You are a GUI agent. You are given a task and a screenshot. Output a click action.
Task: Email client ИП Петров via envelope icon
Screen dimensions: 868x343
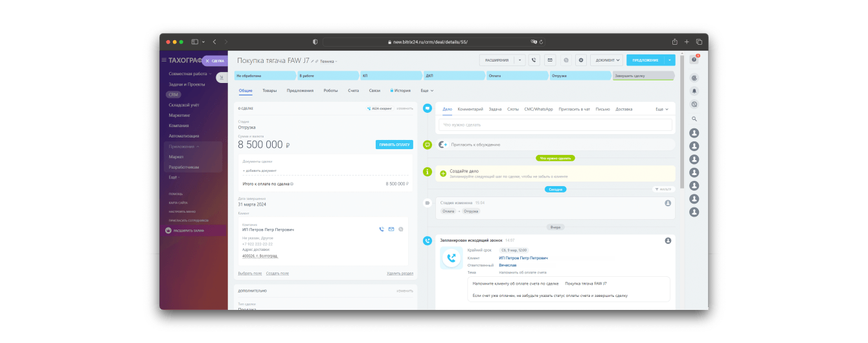[x=391, y=229]
